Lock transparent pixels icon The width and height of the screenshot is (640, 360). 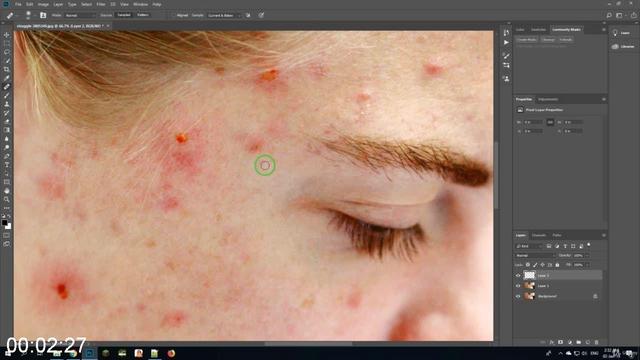click(528, 265)
